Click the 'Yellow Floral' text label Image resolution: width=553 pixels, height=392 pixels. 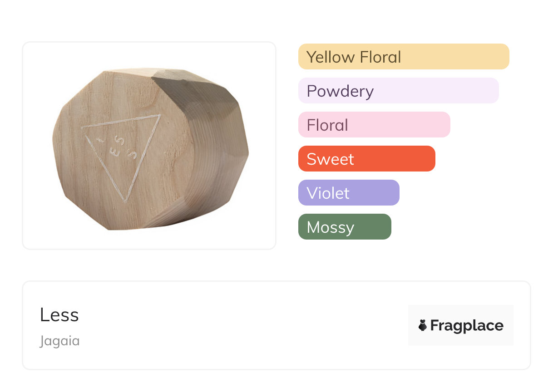tap(354, 57)
